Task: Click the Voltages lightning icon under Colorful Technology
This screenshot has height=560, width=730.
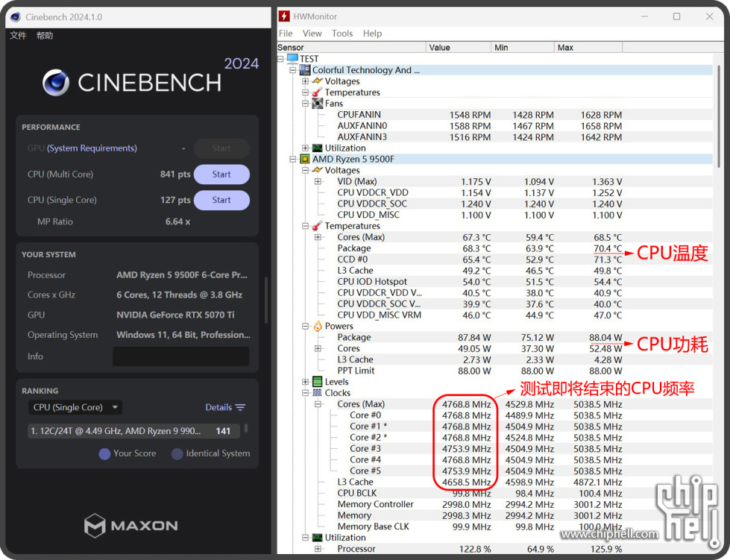Action: [317, 81]
